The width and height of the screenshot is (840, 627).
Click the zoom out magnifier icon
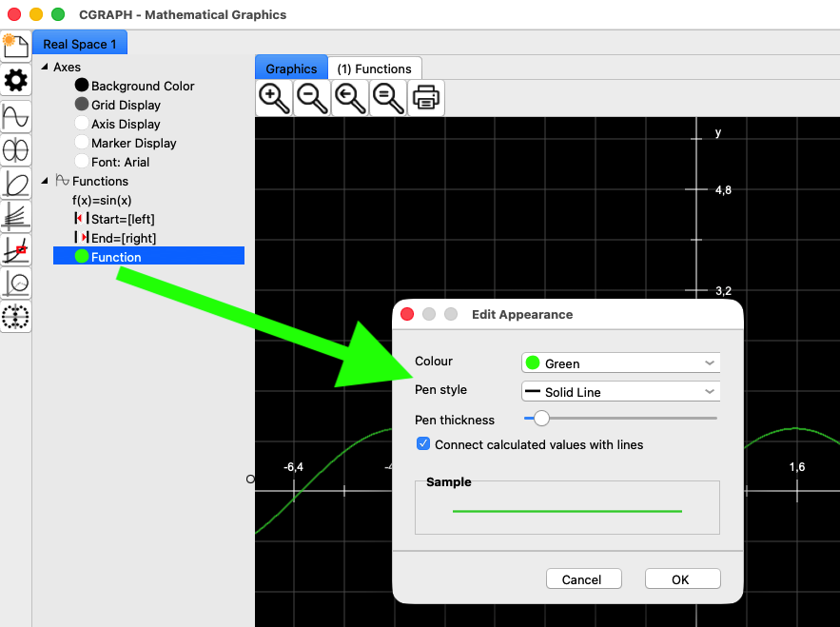[x=312, y=97]
